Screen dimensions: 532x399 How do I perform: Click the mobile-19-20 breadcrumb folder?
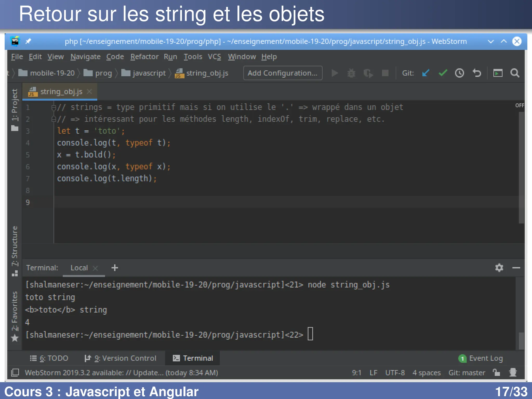tap(47, 73)
